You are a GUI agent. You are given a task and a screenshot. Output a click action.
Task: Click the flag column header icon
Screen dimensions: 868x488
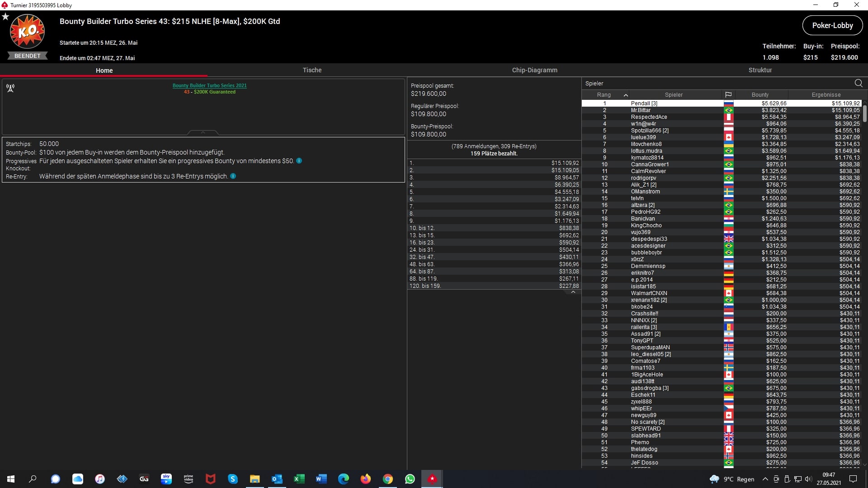click(728, 95)
